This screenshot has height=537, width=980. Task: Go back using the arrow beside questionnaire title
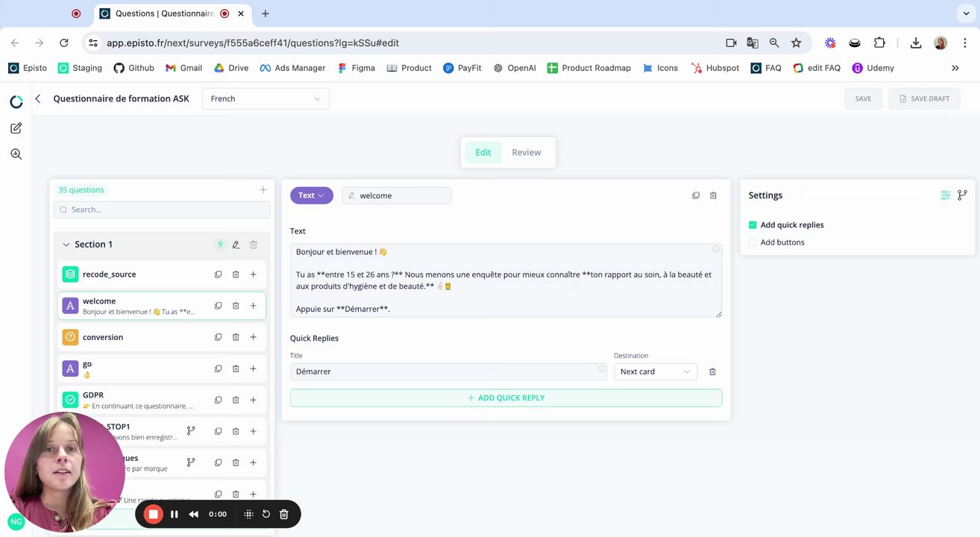[x=38, y=98]
